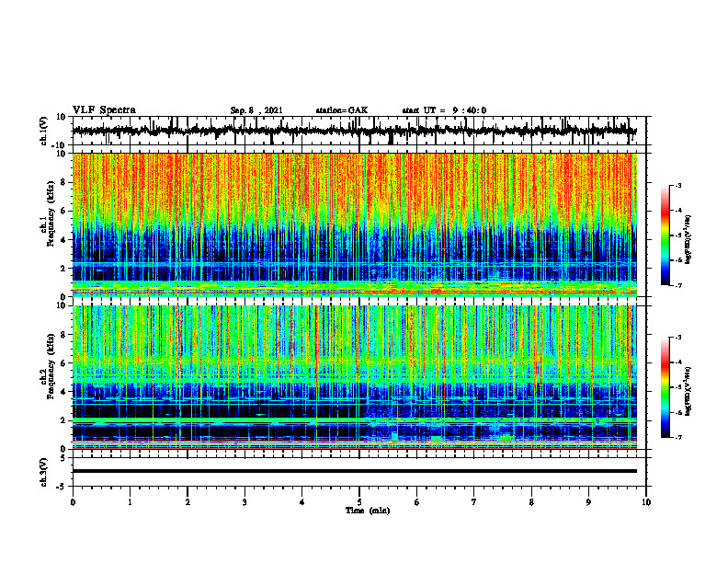Click the "ch.1(V)" axis label
This screenshot has width=728, height=563.
coord(44,131)
